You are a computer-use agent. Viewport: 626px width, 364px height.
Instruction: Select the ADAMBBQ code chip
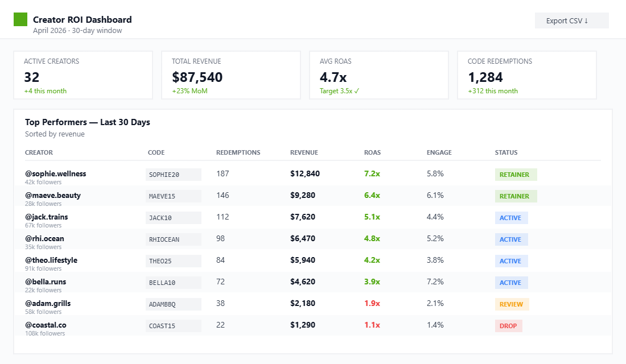173,304
